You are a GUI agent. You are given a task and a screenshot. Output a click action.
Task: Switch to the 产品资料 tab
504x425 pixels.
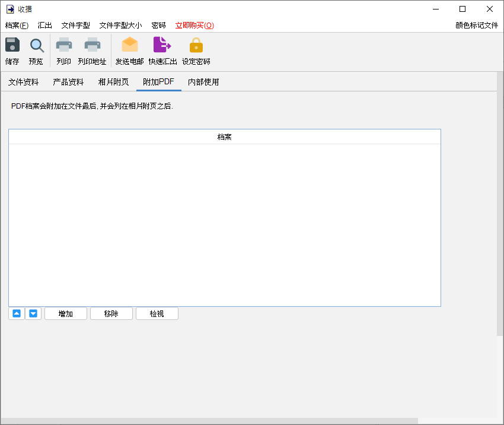coord(68,82)
